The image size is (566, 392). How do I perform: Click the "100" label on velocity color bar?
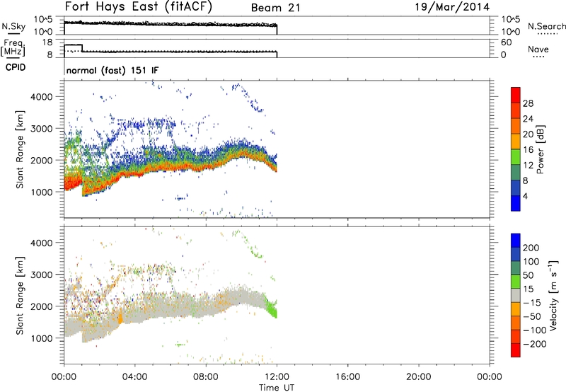(531, 262)
